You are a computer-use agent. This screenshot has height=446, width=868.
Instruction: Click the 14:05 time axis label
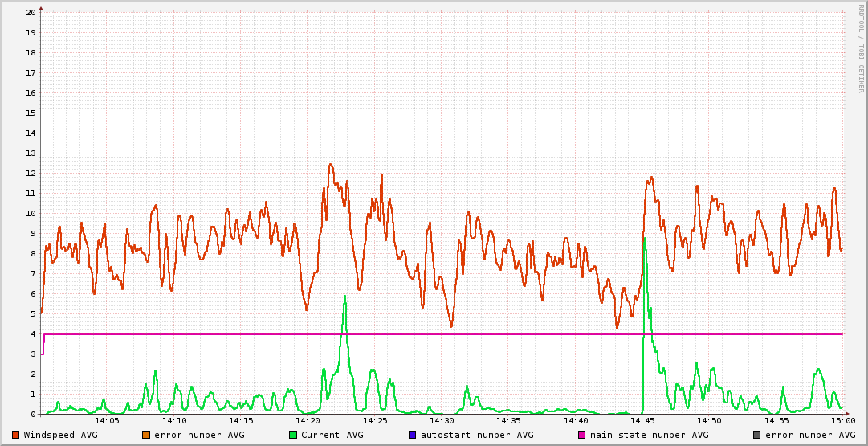[107, 420]
